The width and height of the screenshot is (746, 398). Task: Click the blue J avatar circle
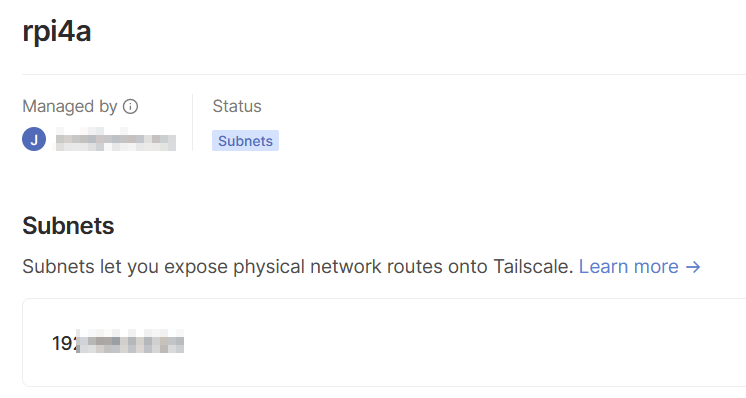[34, 139]
